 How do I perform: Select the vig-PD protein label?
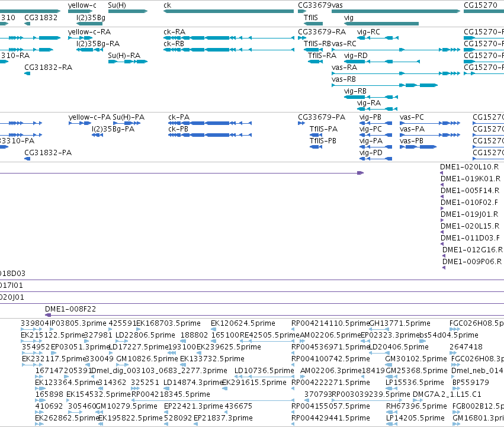pyautogui.click(x=371, y=153)
